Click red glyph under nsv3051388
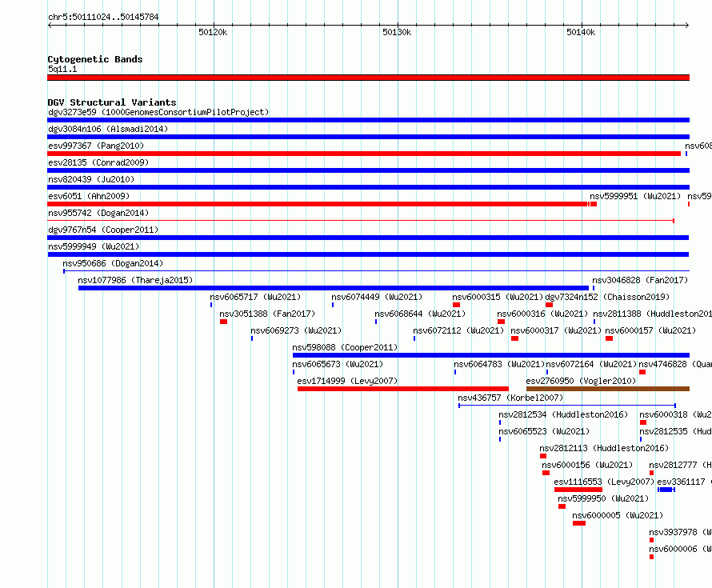This screenshot has width=712, height=588. [x=223, y=322]
